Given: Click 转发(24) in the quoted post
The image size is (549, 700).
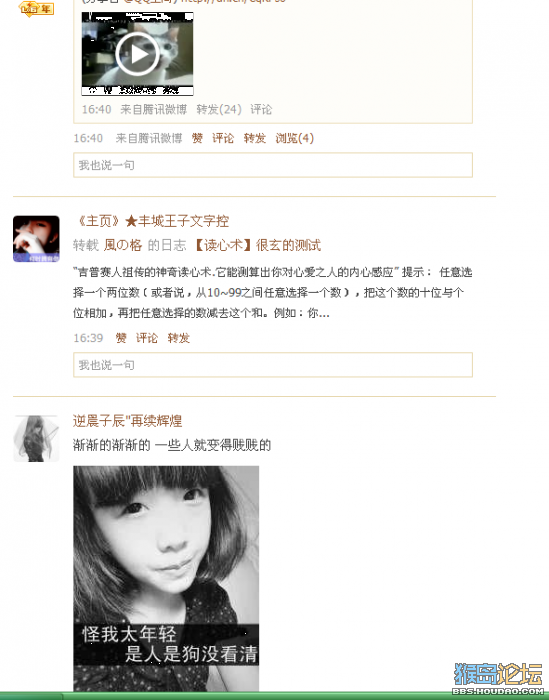Looking at the screenshot, I should click(x=219, y=109).
